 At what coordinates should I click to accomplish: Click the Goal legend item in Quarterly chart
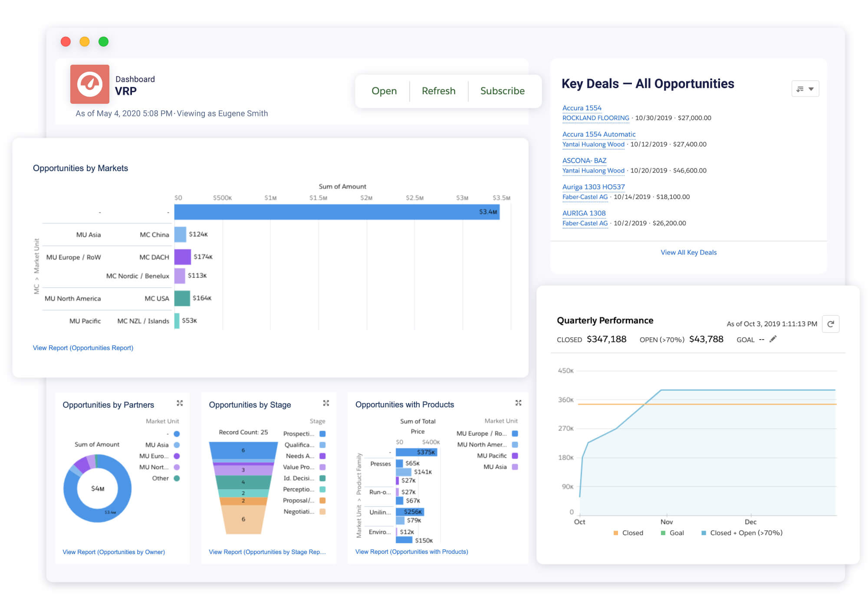(672, 533)
